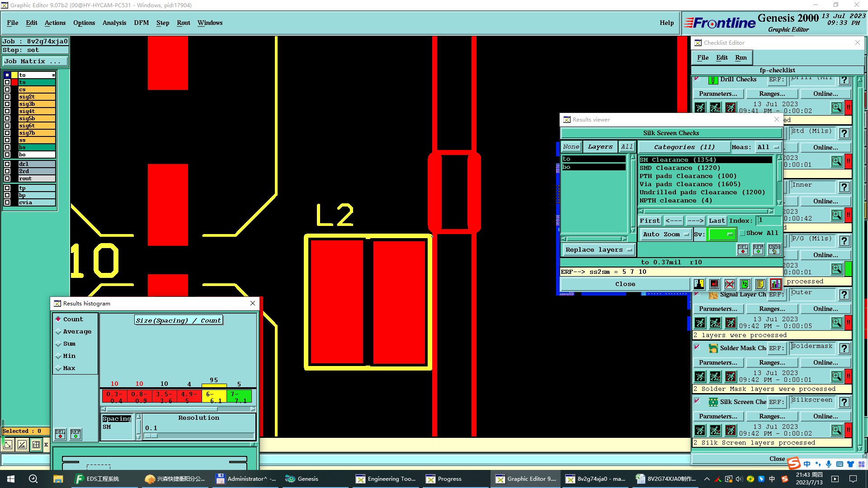Viewport: 868px width, 488px height.
Task: Click the report notes icon in Results viewer
Action: point(760,284)
